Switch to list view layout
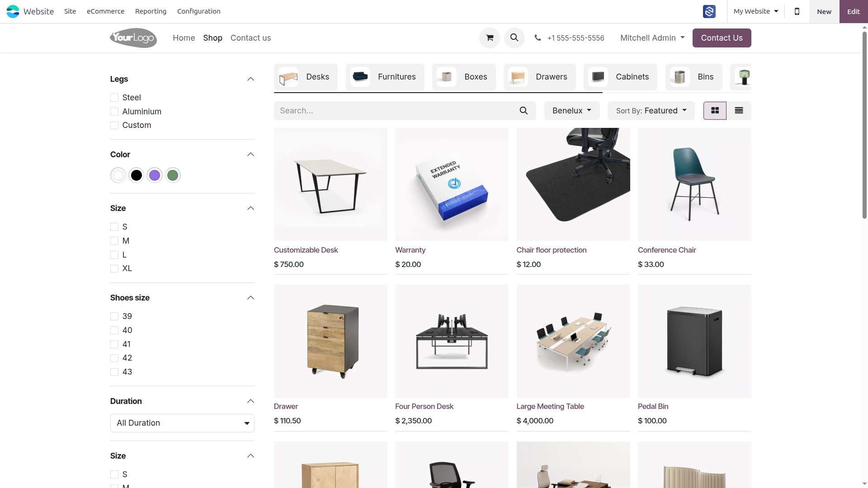Screen dimensions: 868x488 pyautogui.click(x=739, y=111)
